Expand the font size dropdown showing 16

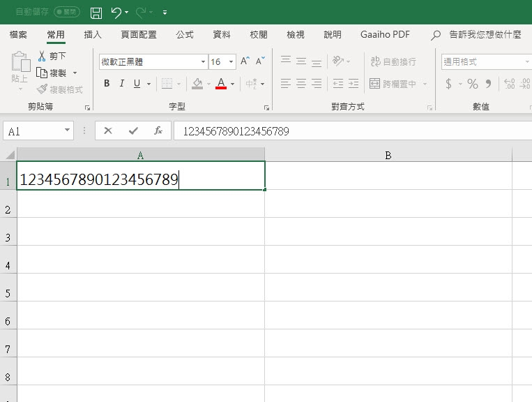click(231, 62)
